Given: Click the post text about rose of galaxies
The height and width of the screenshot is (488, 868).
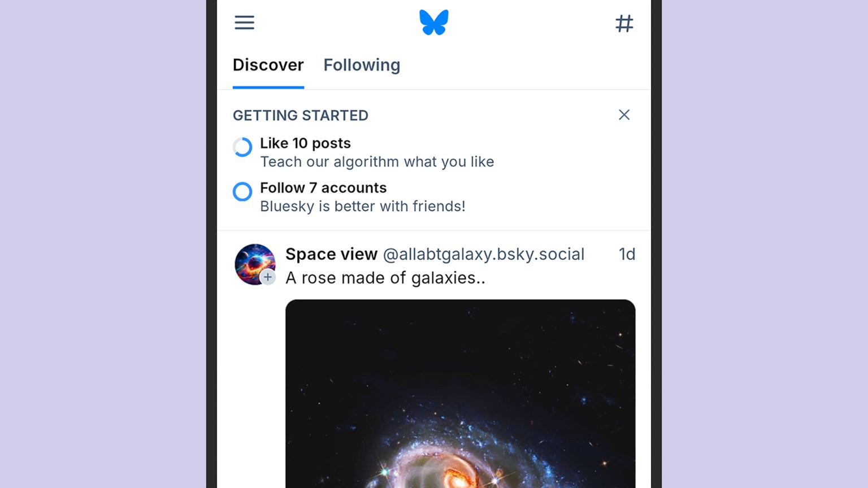Looking at the screenshot, I should pyautogui.click(x=385, y=277).
